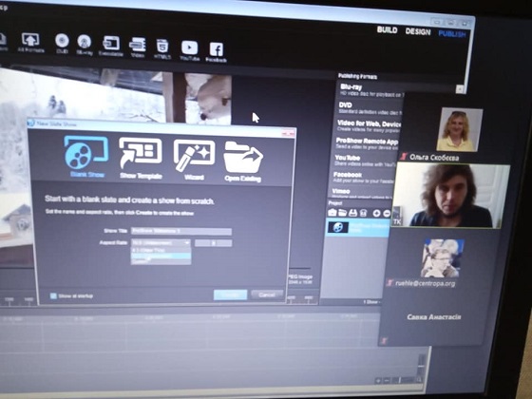Click the Create button

(x=230, y=294)
